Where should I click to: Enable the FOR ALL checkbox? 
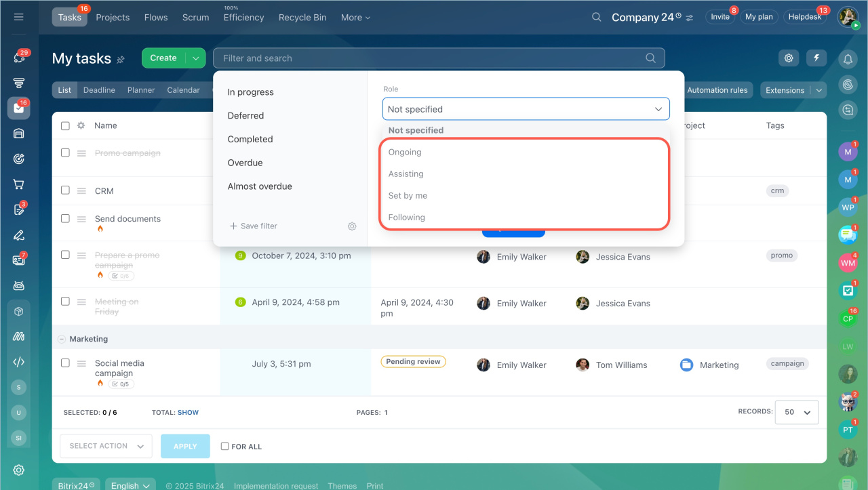[224, 447]
